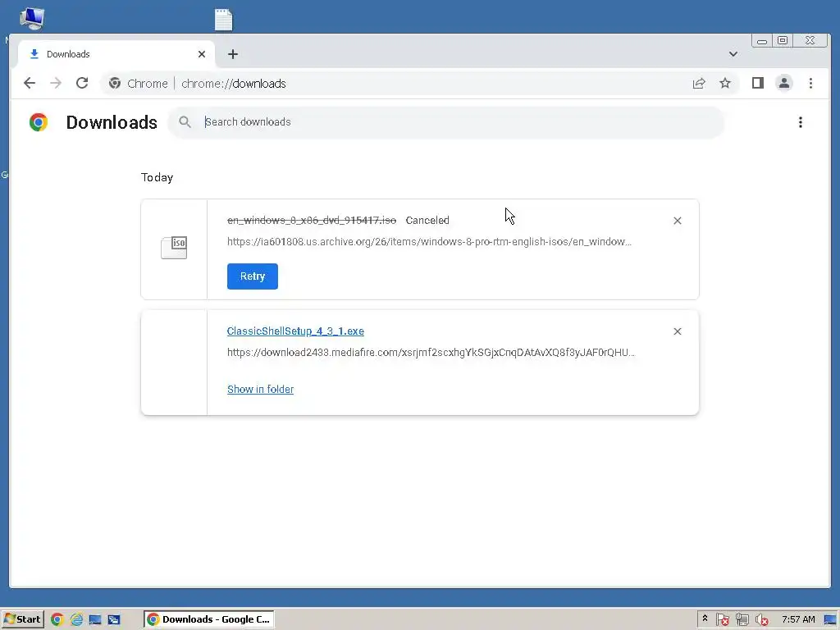Screen dimensions: 840x630
Task: Click the network connection tray icon
Action: pos(742,620)
